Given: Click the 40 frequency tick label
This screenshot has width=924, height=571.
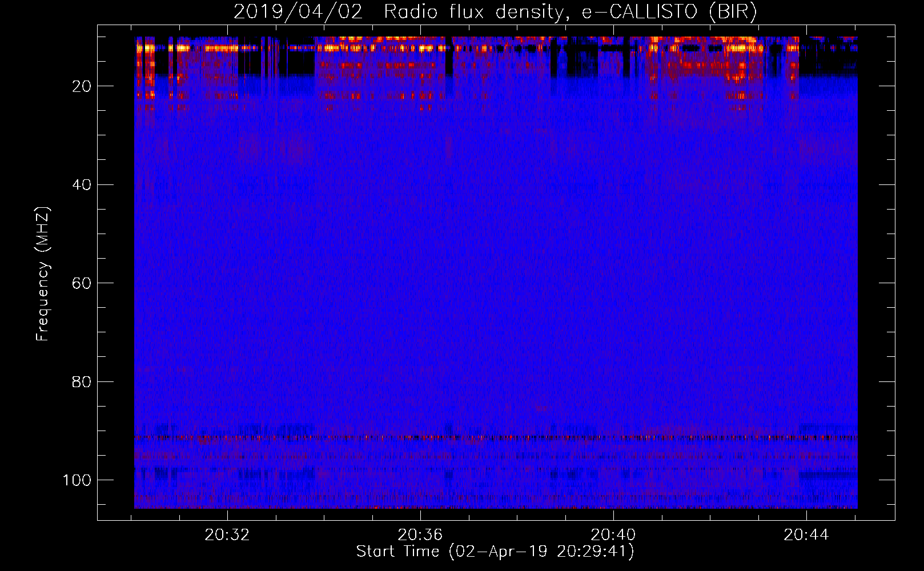Looking at the screenshot, I should [x=81, y=185].
